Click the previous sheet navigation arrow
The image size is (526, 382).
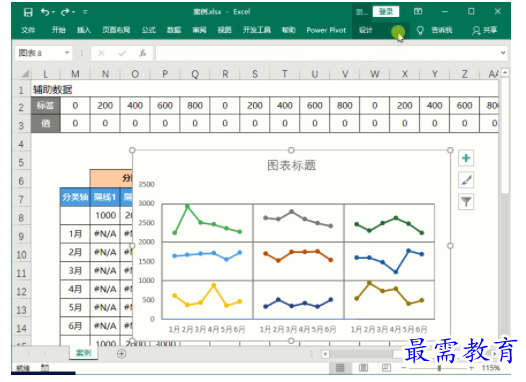pyautogui.click(x=28, y=353)
